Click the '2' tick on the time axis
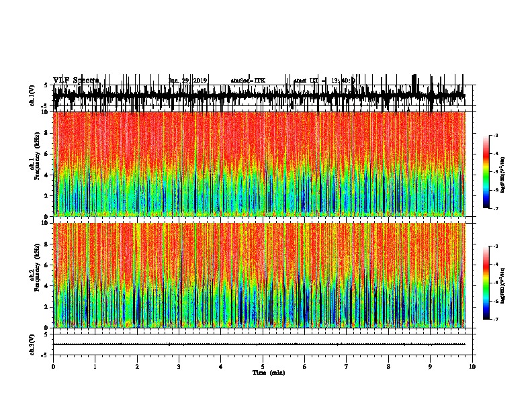 [x=137, y=367]
